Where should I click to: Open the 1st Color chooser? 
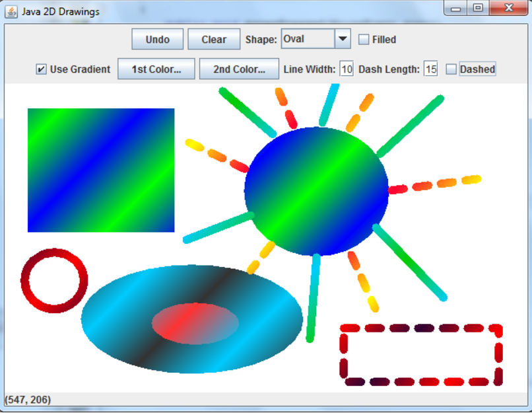[156, 68]
